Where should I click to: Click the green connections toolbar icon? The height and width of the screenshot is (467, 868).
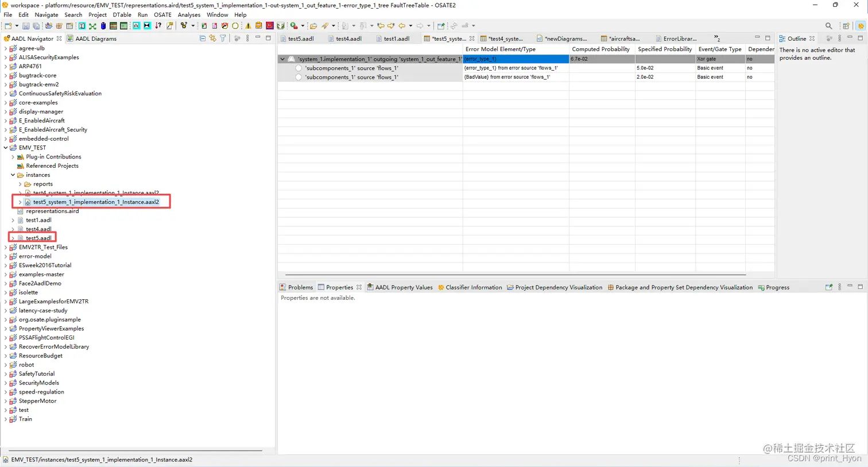click(x=92, y=26)
